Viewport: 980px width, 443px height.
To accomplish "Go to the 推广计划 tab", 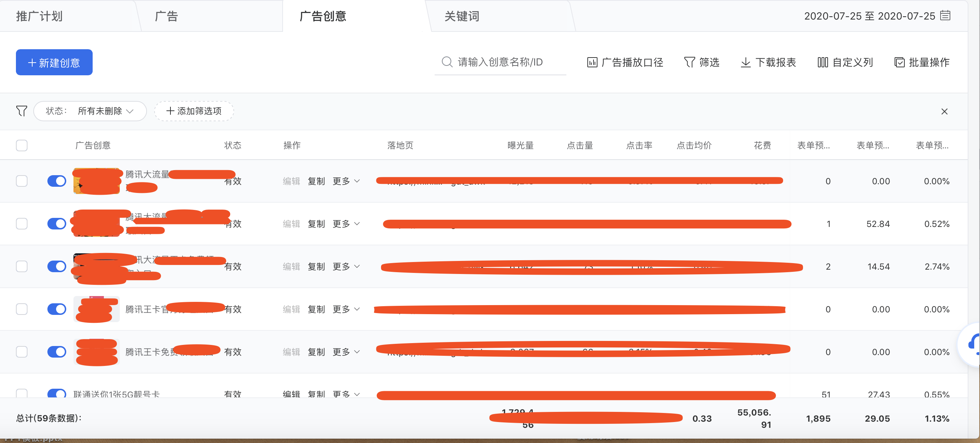I will click(x=39, y=16).
